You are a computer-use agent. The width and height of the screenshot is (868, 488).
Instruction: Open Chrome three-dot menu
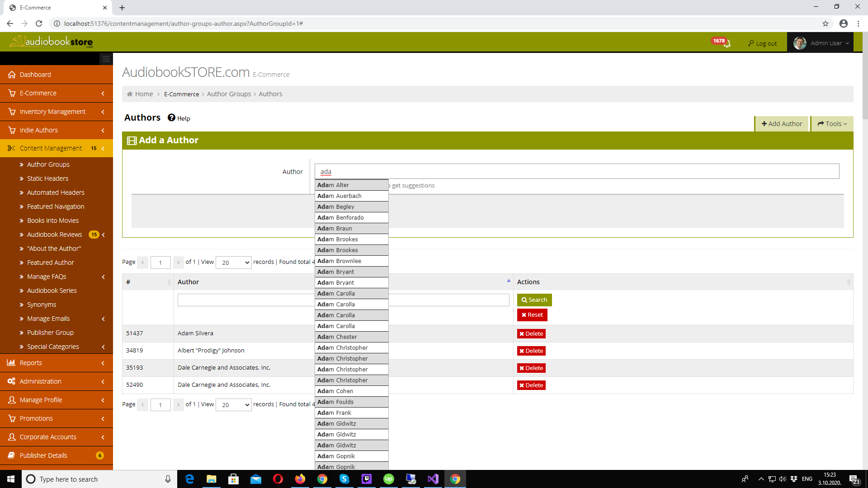pyautogui.click(x=858, y=23)
